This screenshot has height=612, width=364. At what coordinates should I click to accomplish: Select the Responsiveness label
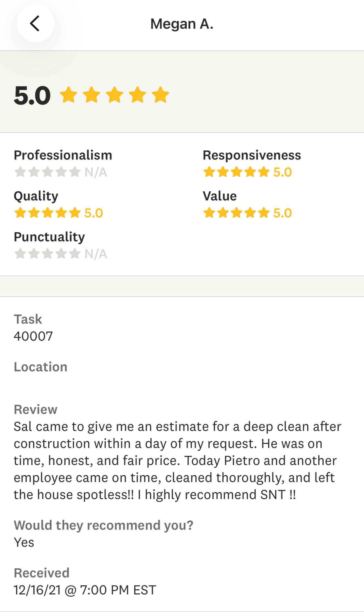252,155
